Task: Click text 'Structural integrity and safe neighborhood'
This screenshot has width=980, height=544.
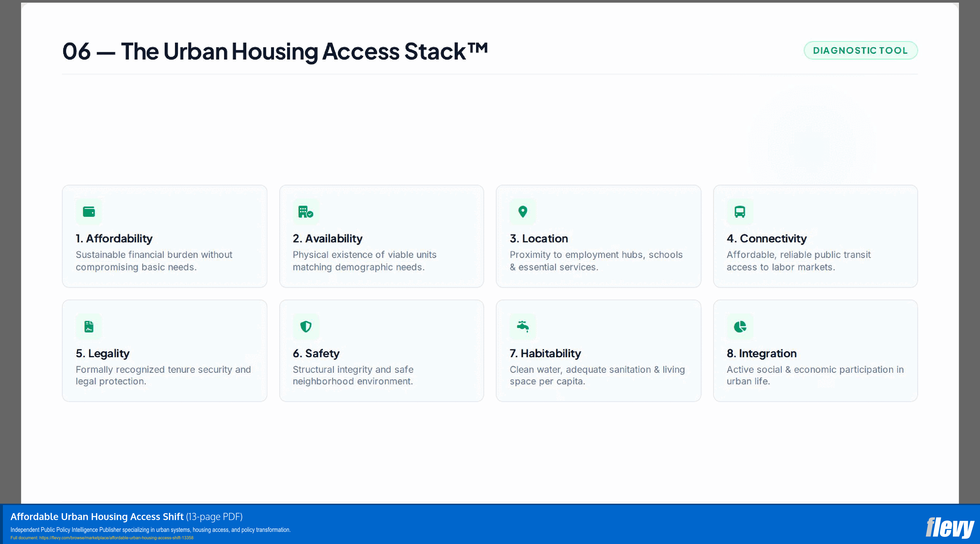Action: (353, 375)
